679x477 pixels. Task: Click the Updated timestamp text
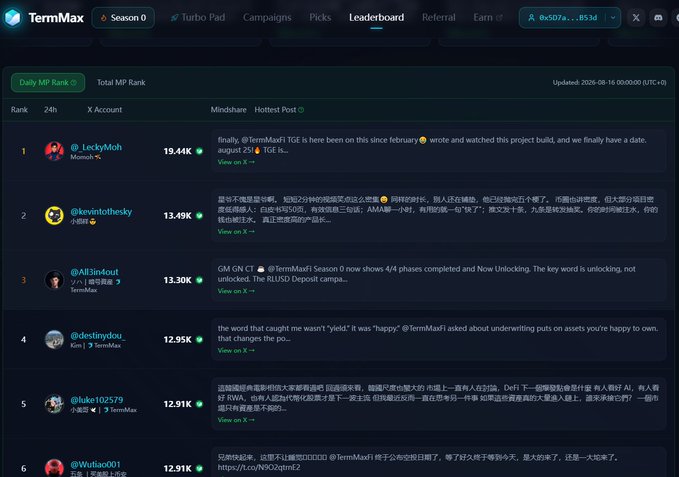pyautogui.click(x=609, y=83)
